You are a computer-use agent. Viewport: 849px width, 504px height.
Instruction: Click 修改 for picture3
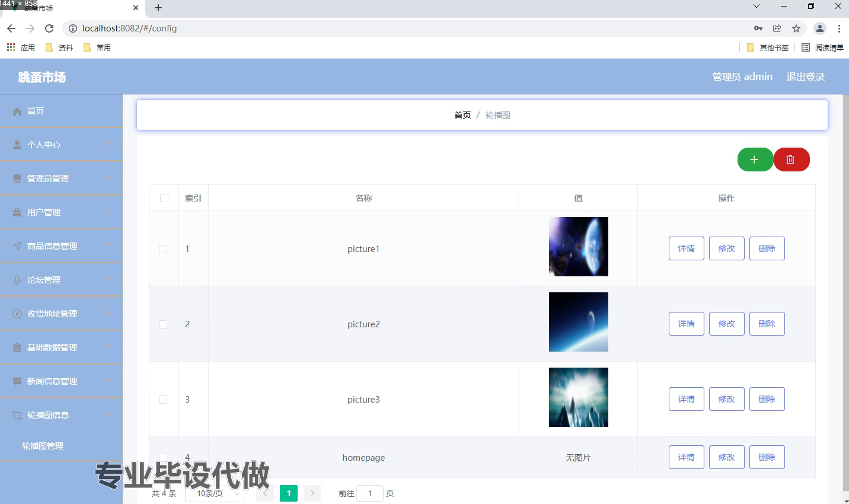pos(727,399)
